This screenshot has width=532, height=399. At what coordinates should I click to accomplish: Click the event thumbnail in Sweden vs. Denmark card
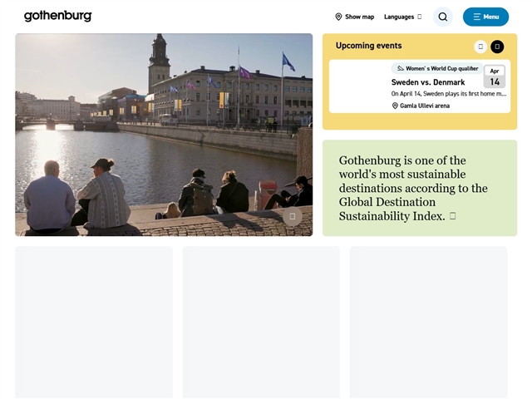359,86
